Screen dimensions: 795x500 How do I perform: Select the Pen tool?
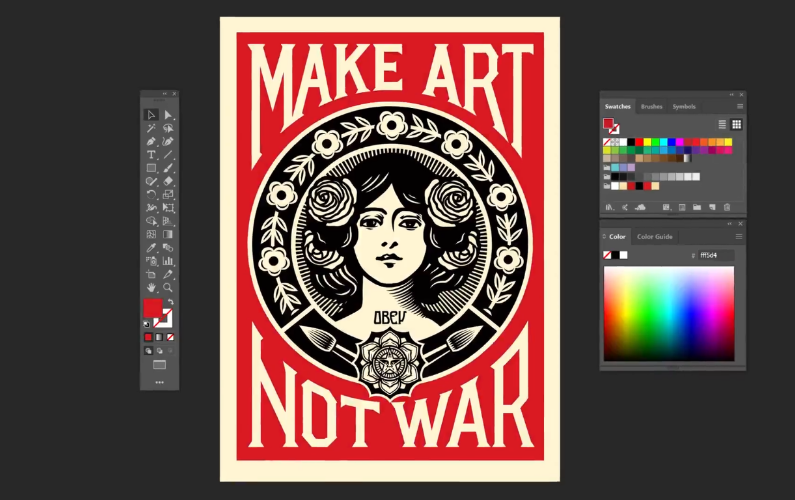[x=151, y=141]
